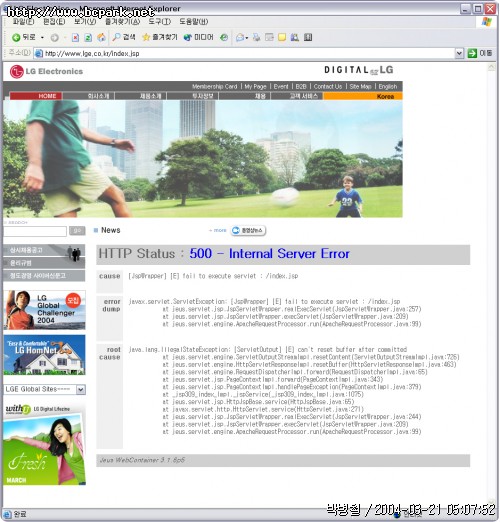
Task: Open the LG Global Challenger 2004 banner
Action: point(44,310)
